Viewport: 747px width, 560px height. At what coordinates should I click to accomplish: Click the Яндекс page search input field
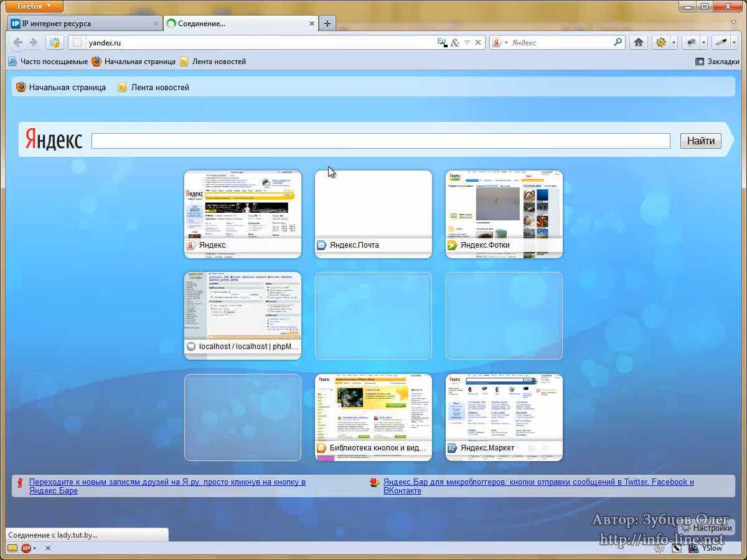click(380, 141)
